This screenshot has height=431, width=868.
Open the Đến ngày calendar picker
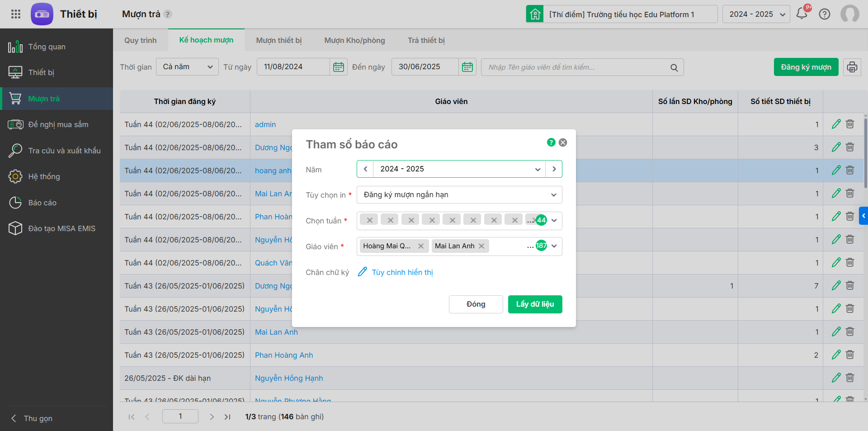tap(467, 67)
